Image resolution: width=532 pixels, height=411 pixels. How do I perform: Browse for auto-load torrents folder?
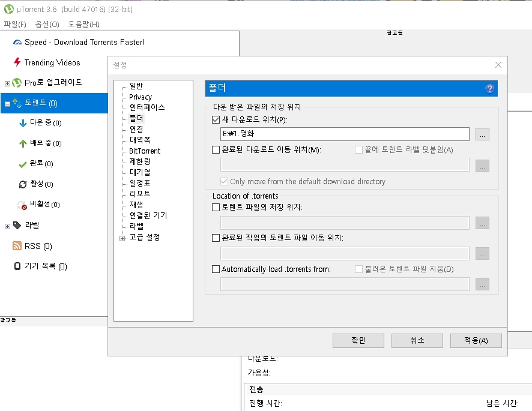pos(482,284)
